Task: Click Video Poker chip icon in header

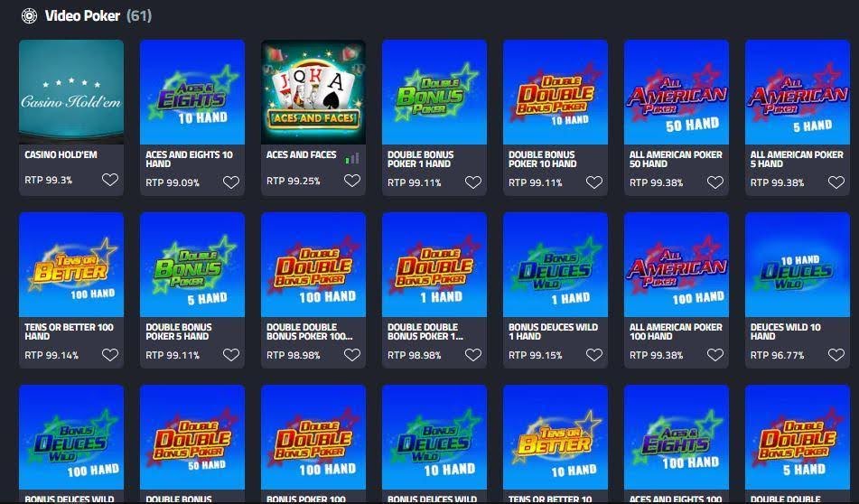Action: pyautogui.click(x=29, y=16)
